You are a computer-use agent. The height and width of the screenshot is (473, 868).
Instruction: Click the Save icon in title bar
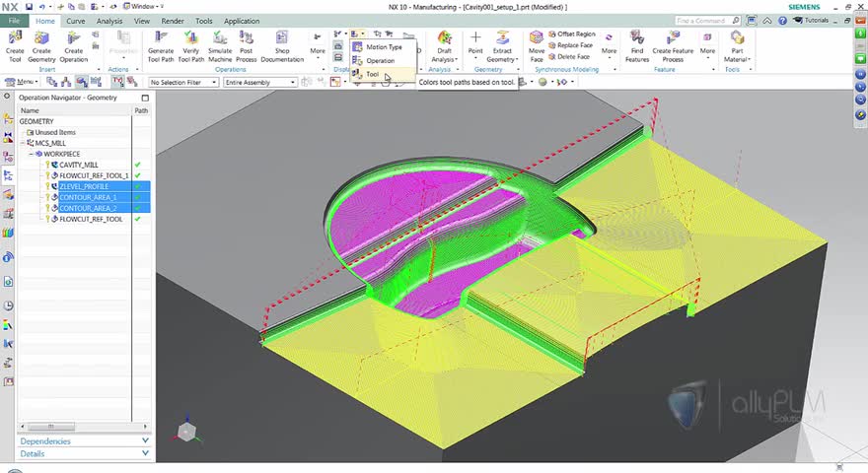tap(29, 7)
